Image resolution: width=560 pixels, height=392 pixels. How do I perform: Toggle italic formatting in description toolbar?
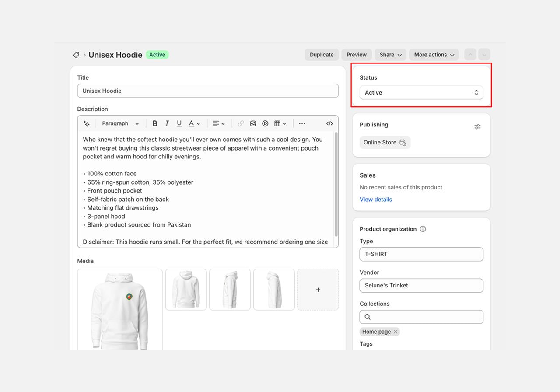tap(167, 124)
